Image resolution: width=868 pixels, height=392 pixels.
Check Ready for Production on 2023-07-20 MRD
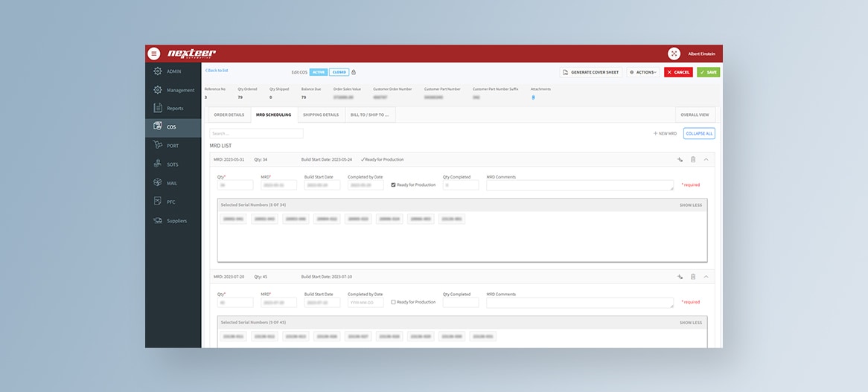394,302
